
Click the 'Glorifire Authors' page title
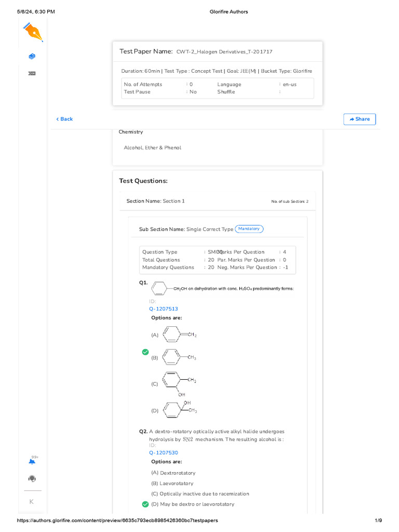[229, 11]
